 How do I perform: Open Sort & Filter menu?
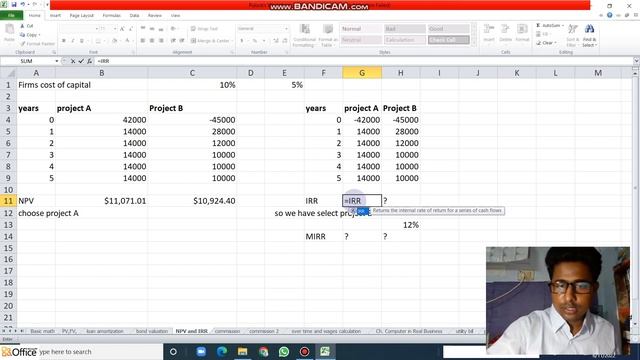tap(572, 35)
